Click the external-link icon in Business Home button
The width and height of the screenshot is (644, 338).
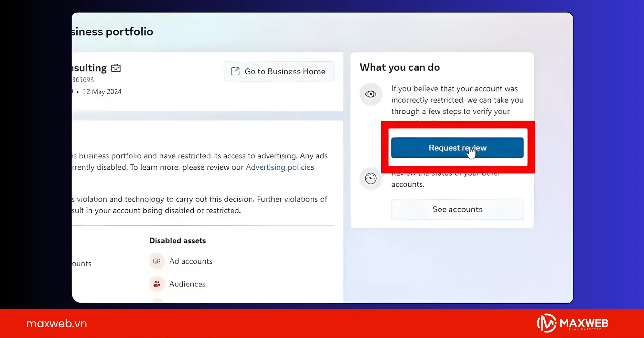pyautogui.click(x=235, y=71)
